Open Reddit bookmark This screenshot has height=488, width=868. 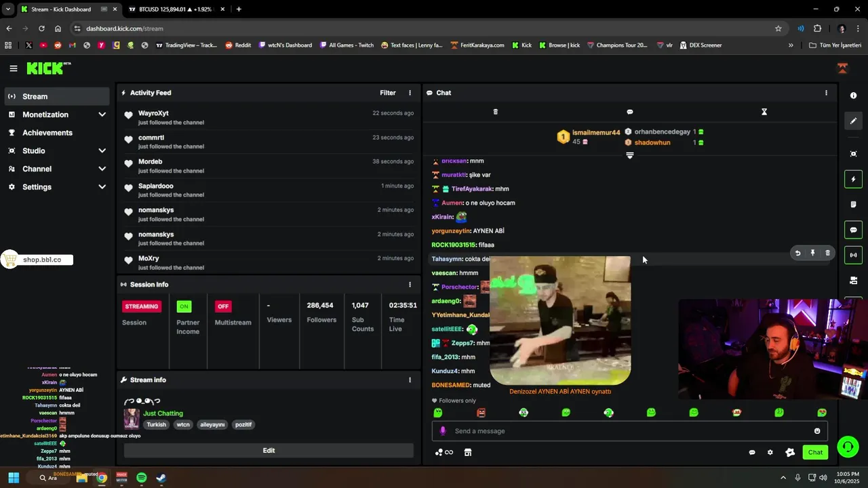coord(238,45)
